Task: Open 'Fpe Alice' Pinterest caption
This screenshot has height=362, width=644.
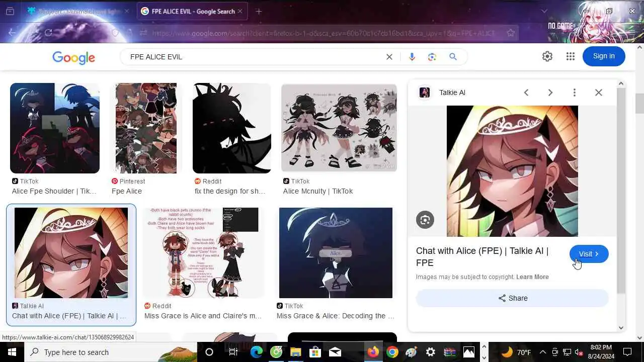Action: (127, 191)
